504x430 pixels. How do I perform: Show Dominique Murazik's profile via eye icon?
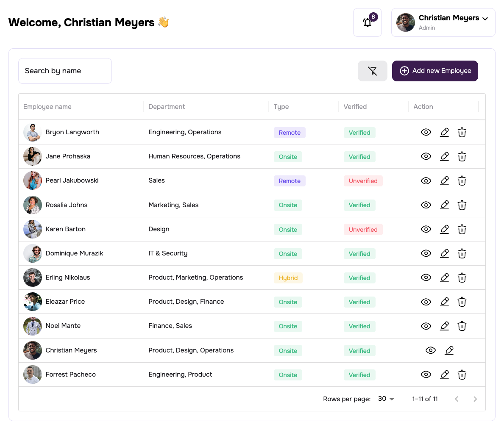pos(426,253)
